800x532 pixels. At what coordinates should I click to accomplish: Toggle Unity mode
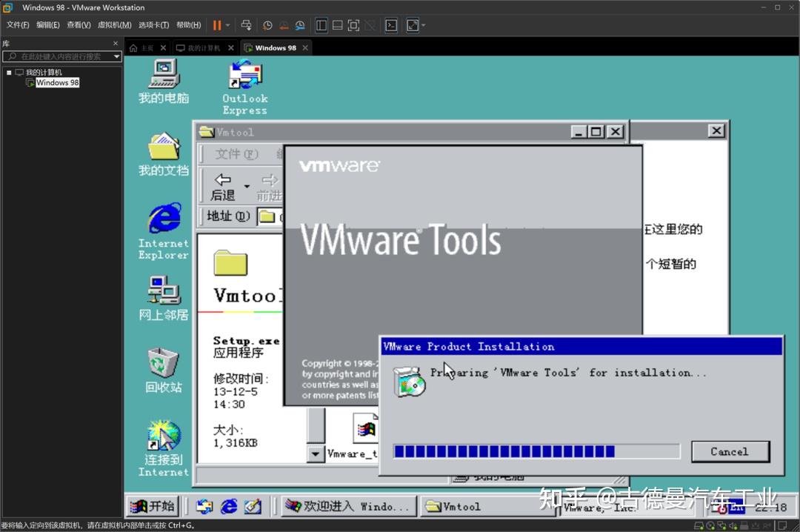tap(370, 24)
